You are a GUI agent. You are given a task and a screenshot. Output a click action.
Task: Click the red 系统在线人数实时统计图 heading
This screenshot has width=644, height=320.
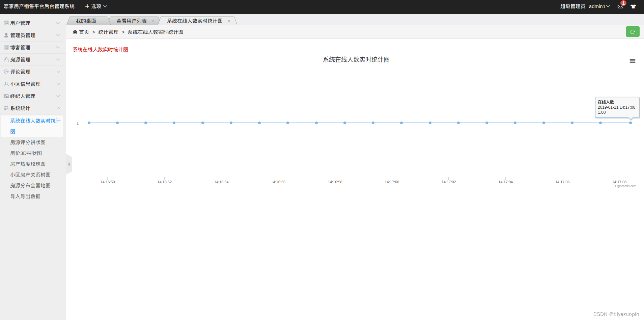point(101,50)
